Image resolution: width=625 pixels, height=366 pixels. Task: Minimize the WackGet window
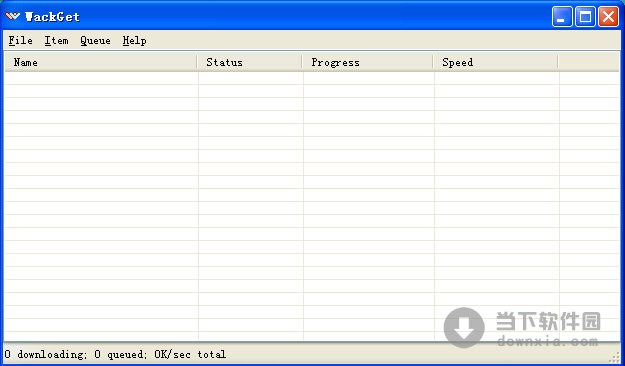coord(562,17)
